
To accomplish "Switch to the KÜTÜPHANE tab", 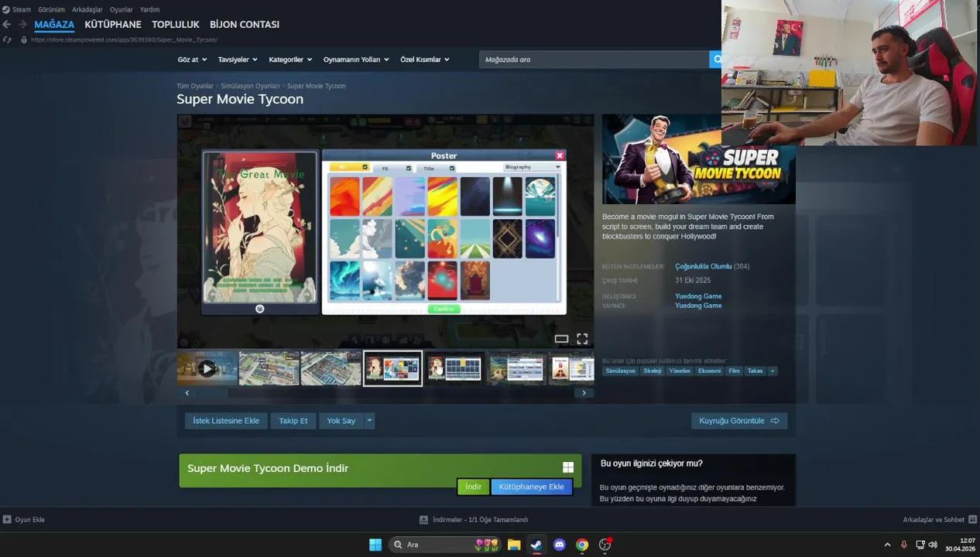I will [113, 25].
